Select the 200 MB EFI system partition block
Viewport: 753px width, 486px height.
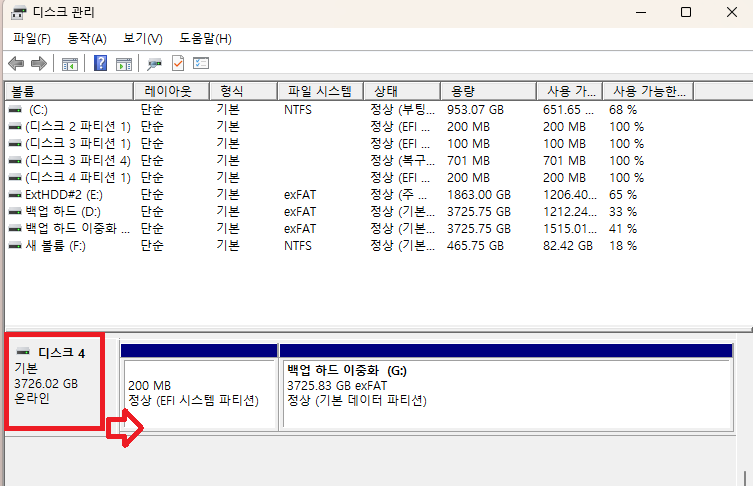click(x=199, y=386)
